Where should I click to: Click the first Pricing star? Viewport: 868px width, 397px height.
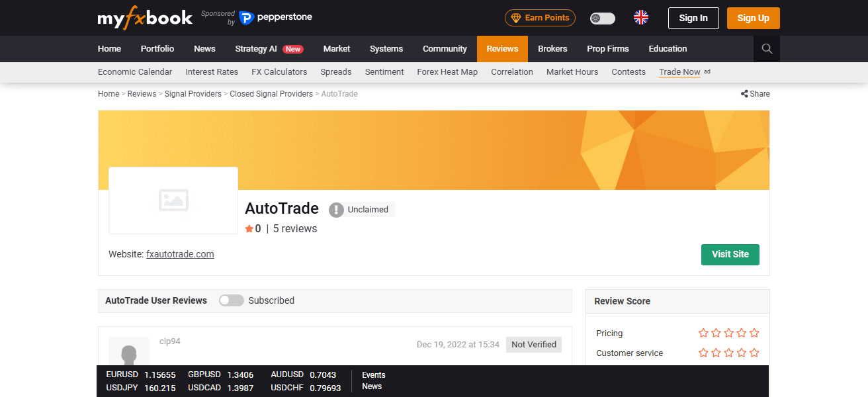point(703,333)
